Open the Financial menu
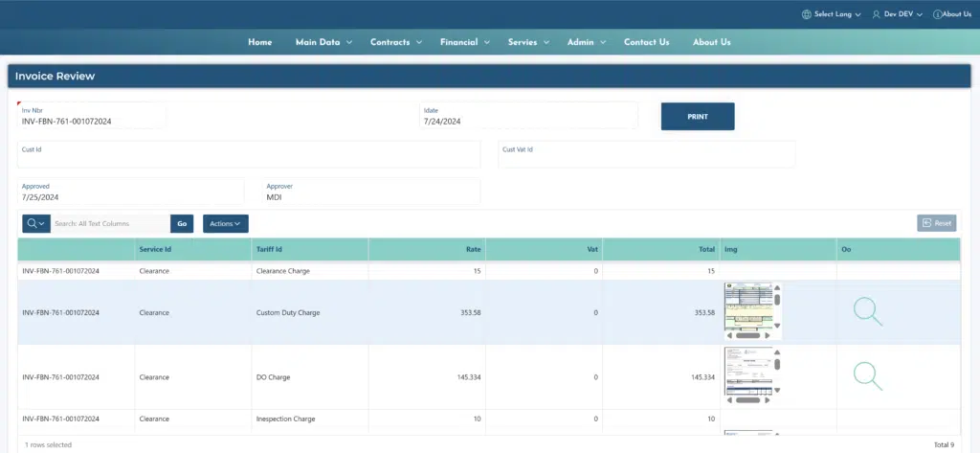Viewport: 980px width, 453px height. 465,42
